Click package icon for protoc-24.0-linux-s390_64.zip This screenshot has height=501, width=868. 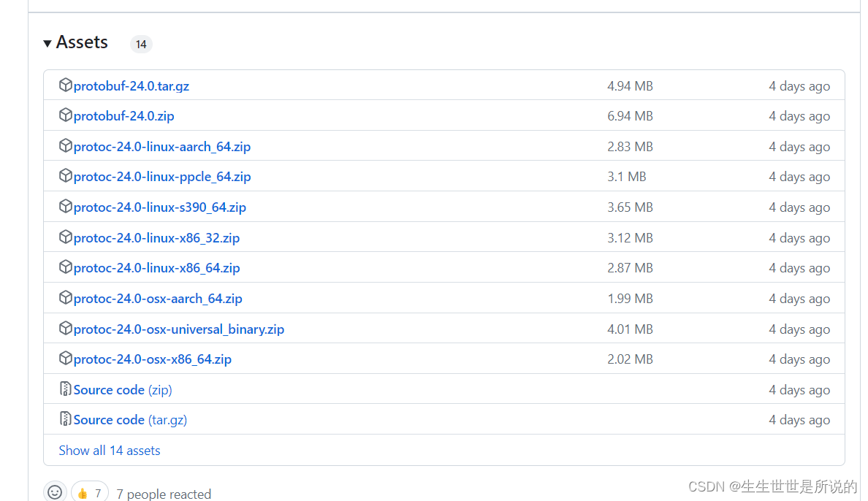click(65, 206)
